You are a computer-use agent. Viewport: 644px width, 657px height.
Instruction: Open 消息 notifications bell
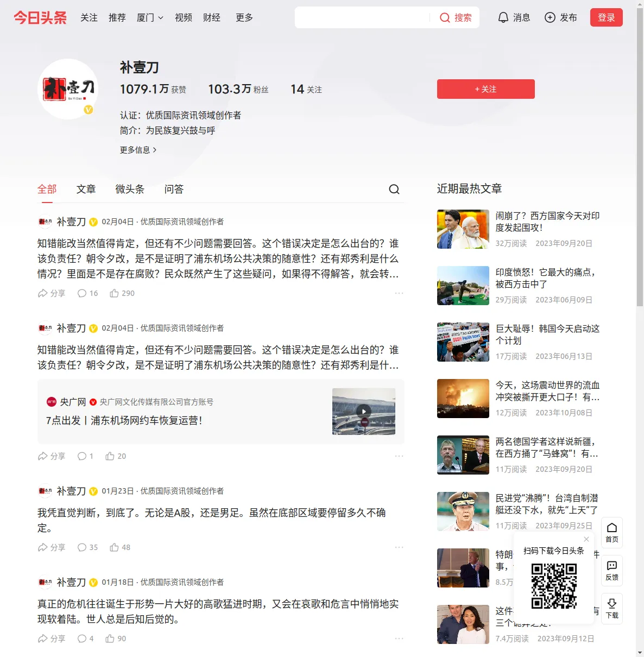pyautogui.click(x=514, y=17)
